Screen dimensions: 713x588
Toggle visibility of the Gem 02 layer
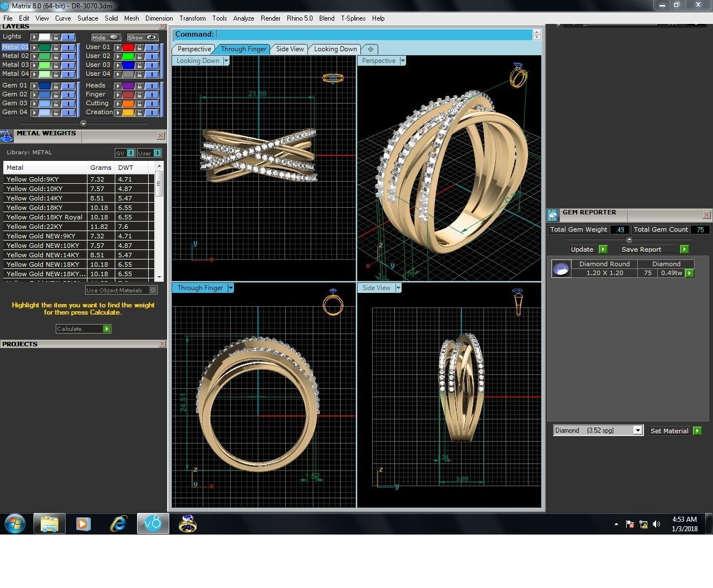coord(67,95)
